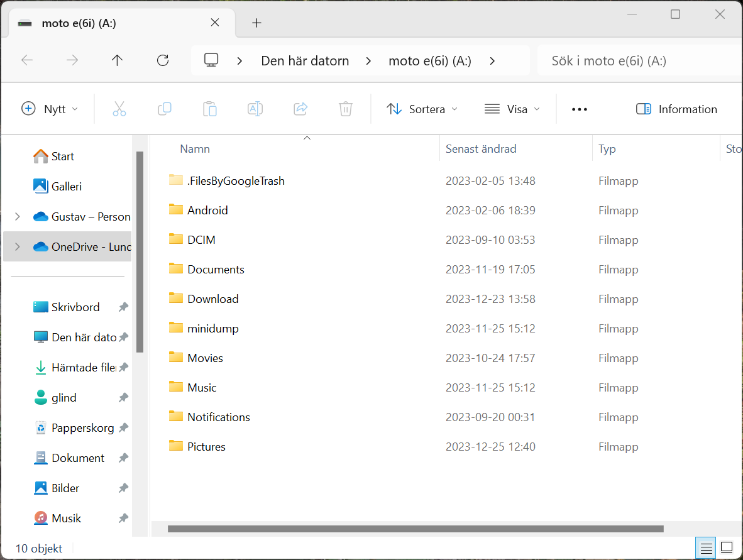Add a new tab with plus button
The height and width of the screenshot is (560, 743).
(256, 23)
